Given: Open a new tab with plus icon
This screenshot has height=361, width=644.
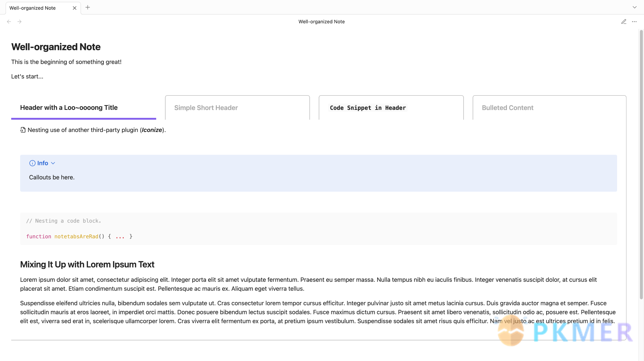Looking at the screenshot, I should [x=88, y=8].
